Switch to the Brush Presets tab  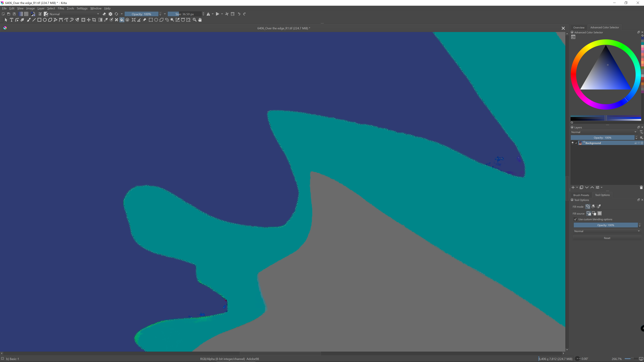click(581, 195)
